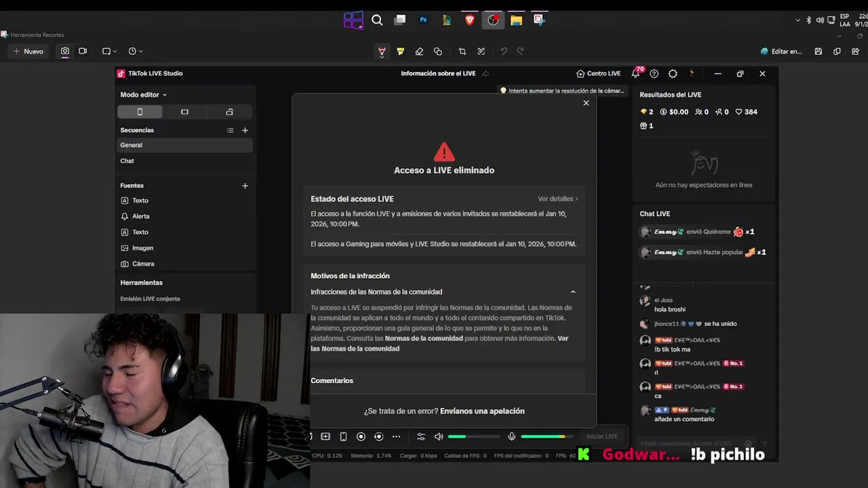868x488 pixels.
Task: Click the 'hola broshi' chat message
Action: click(669, 310)
